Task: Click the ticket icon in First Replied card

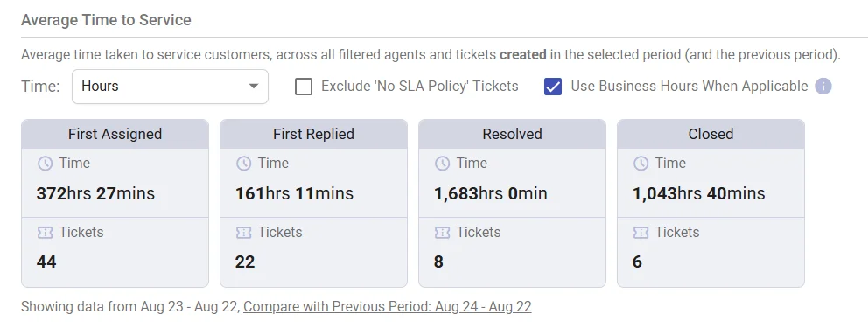Action: click(243, 233)
